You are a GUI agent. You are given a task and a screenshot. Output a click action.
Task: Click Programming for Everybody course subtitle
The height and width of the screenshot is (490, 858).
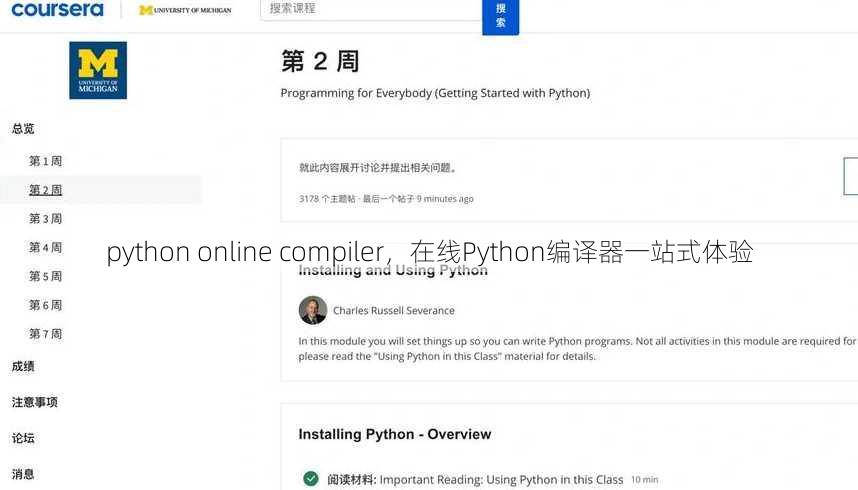pyautogui.click(x=435, y=93)
